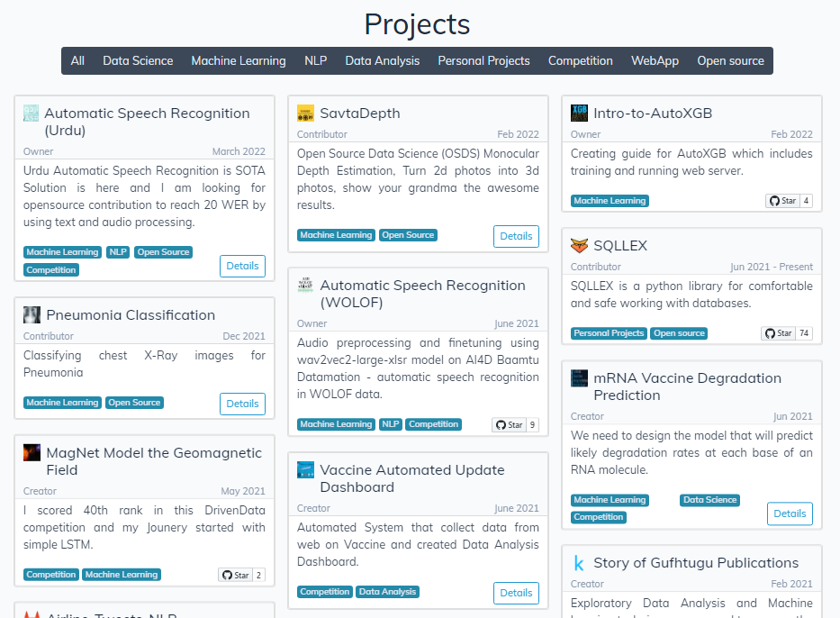Switch to the Data Analysis filter
Screen dimensions: 840x618
[382, 60]
